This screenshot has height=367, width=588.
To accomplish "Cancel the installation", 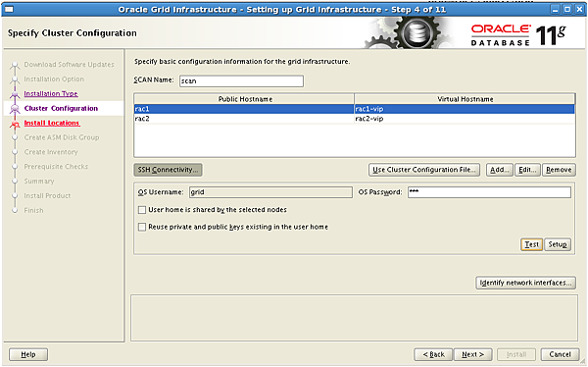I will 560,354.
